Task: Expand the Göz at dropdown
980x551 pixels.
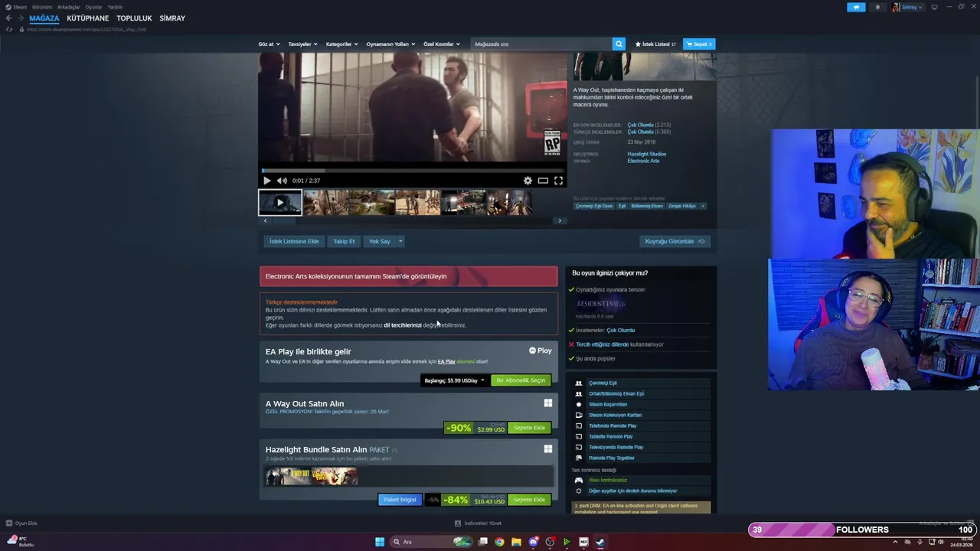Action: pyautogui.click(x=269, y=44)
